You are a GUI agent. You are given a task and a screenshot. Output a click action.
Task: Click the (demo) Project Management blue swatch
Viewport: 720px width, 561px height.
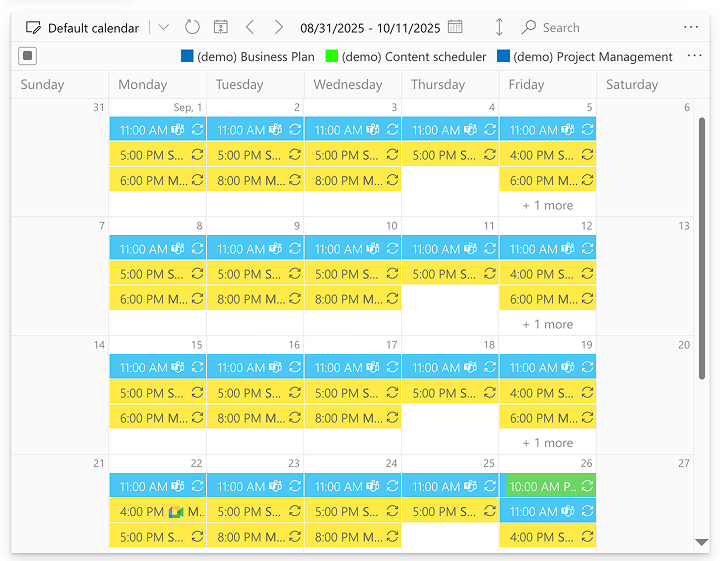(x=503, y=57)
